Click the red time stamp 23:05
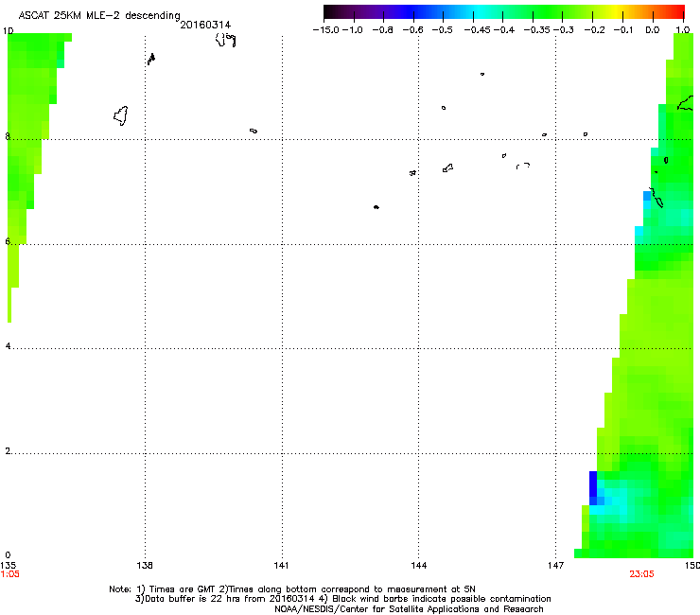Viewport: 700px width, 615px height. (x=641, y=574)
